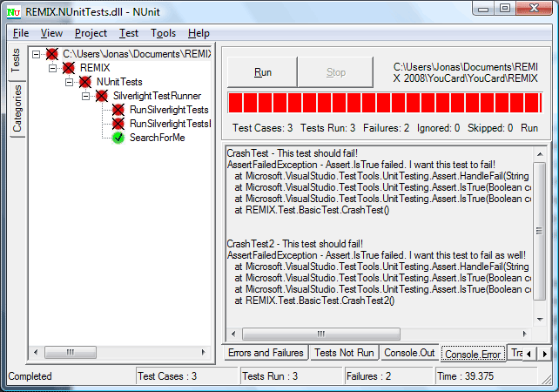The height and width of the screenshot is (392, 559).
Task: Click console output horizontal scrollbar thumb
Action: point(320,334)
